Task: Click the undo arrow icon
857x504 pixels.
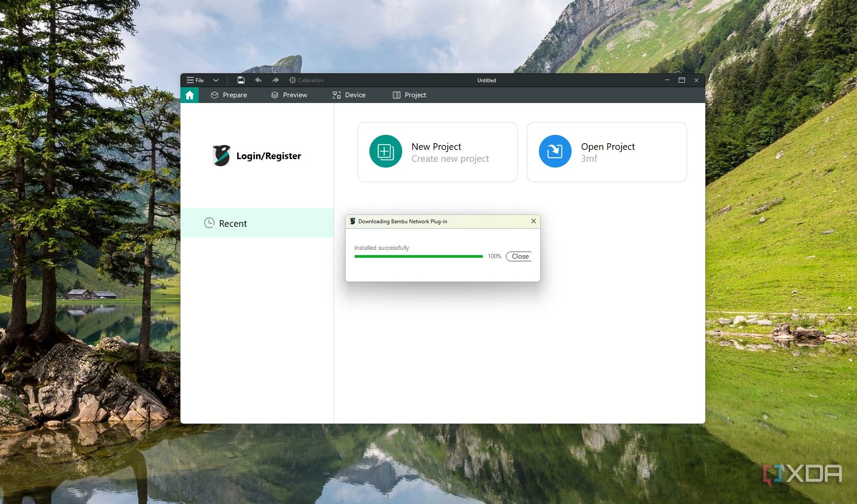Action: coord(258,80)
